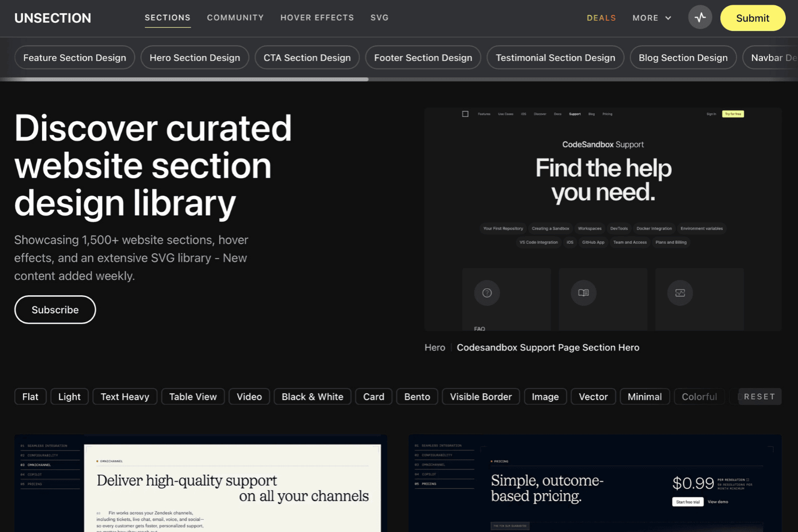Open Testimonial Section Design category
Image resolution: width=798 pixels, height=532 pixels.
click(x=555, y=57)
